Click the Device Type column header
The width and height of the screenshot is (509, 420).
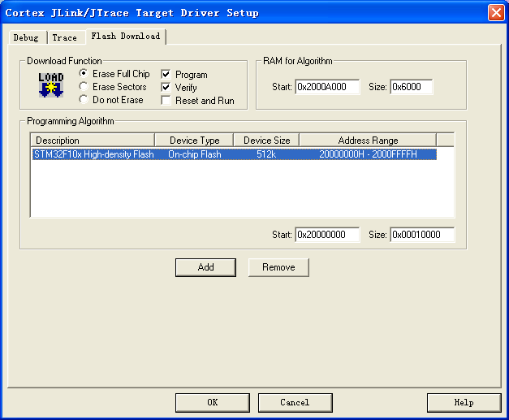(194, 141)
